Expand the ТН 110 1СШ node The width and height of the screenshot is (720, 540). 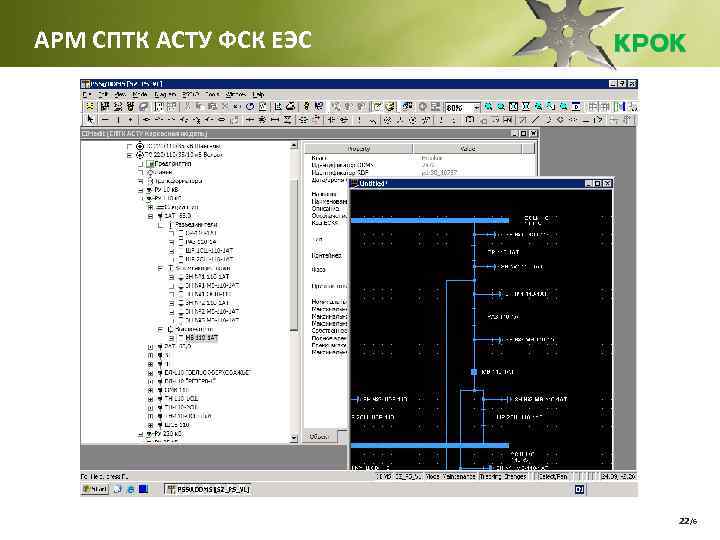coord(150,399)
